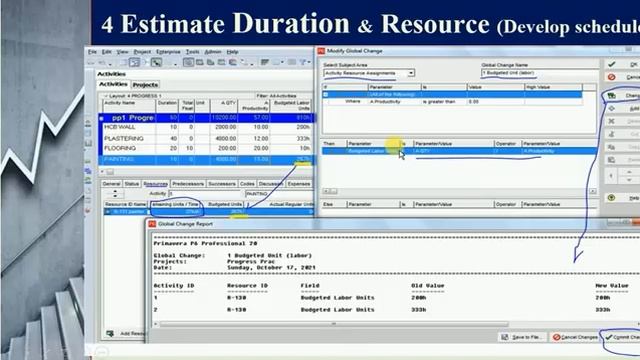
Task: Click the Global Change Report horizontal scrollbar
Action: (x=334, y=324)
